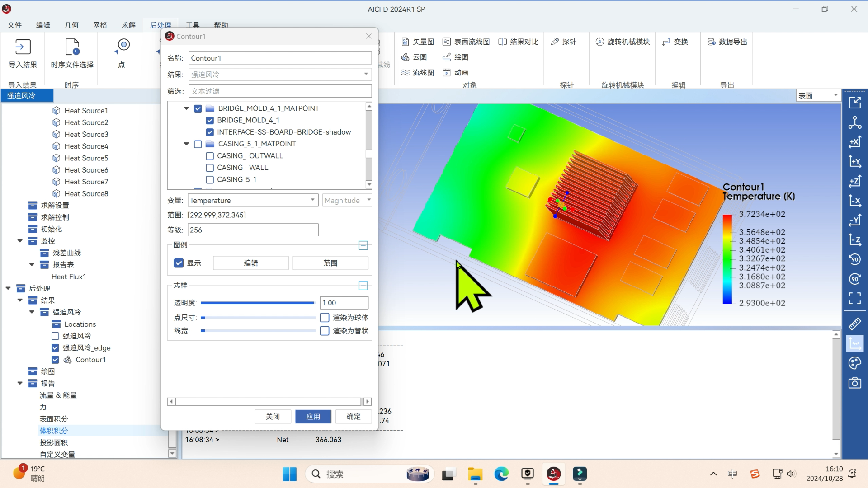Drag the 透明度 transparency slider

[314, 303]
